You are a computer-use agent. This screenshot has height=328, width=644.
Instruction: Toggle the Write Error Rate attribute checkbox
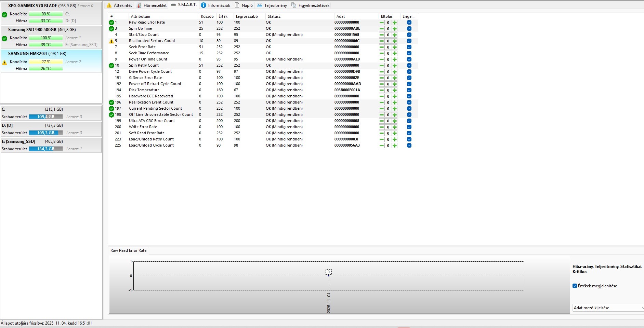[x=409, y=127]
